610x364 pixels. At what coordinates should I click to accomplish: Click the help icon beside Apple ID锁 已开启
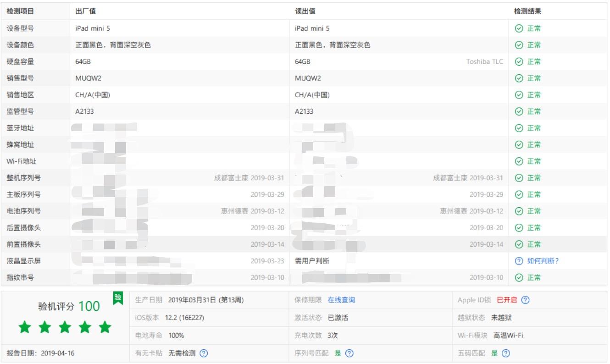pos(526,300)
